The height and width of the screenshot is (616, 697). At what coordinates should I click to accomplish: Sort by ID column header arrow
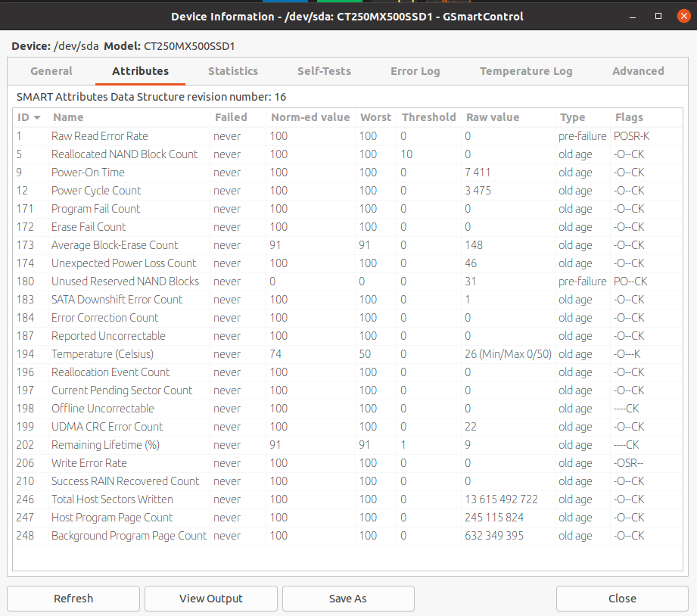37,117
